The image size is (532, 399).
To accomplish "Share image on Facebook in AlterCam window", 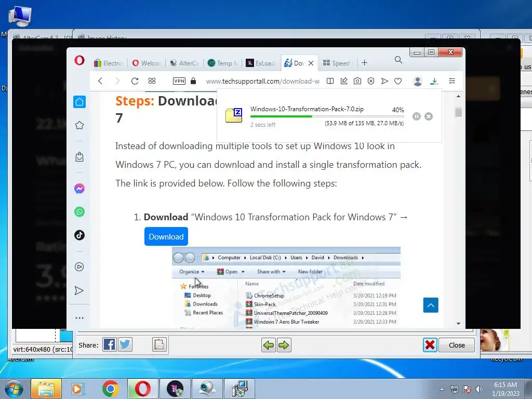I will [109, 345].
